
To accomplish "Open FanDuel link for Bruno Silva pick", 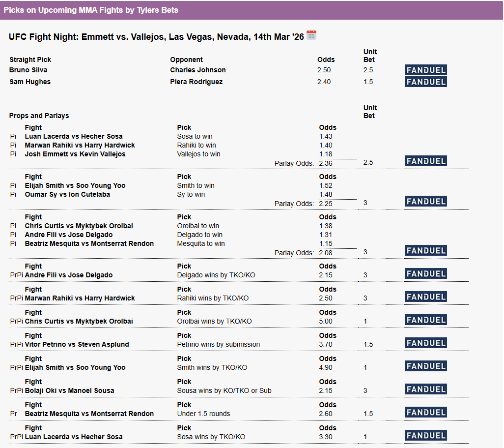I will (x=425, y=70).
